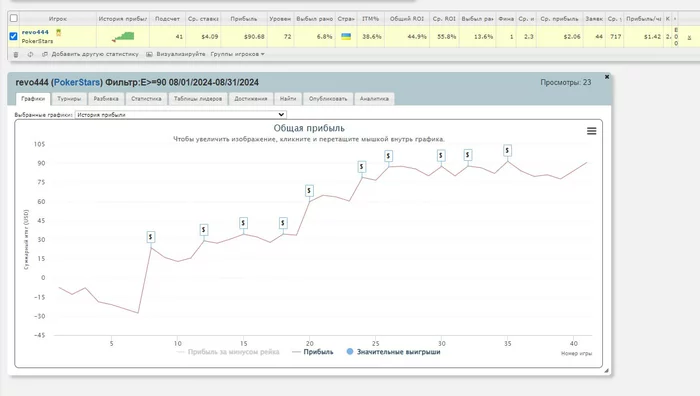Open the 'История прибыли' chart dropdown
Screen dimensions: 700x396
[x=181, y=115]
